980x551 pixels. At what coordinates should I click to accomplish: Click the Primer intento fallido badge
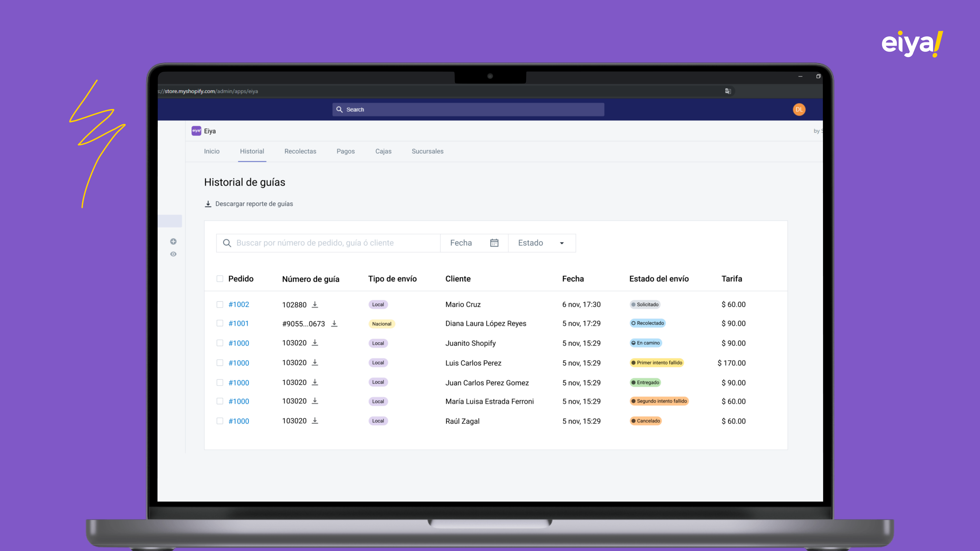(657, 363)
